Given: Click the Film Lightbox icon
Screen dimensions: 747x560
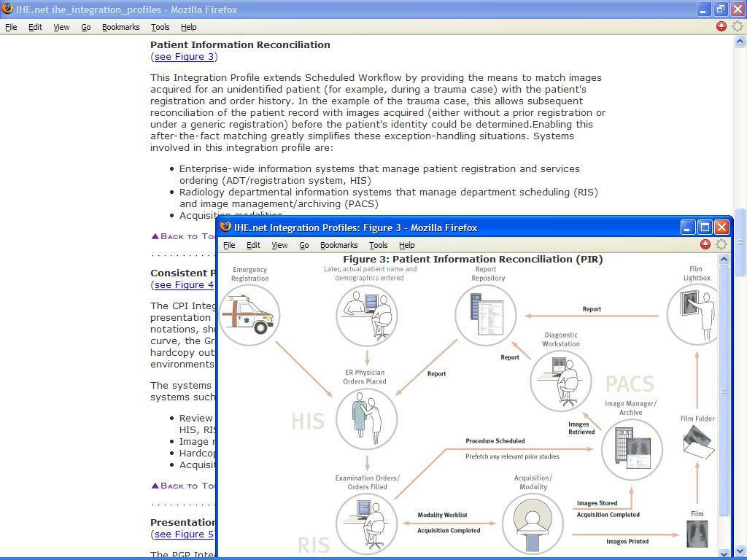Looking at the screenshot, I should tap(693, 314).
